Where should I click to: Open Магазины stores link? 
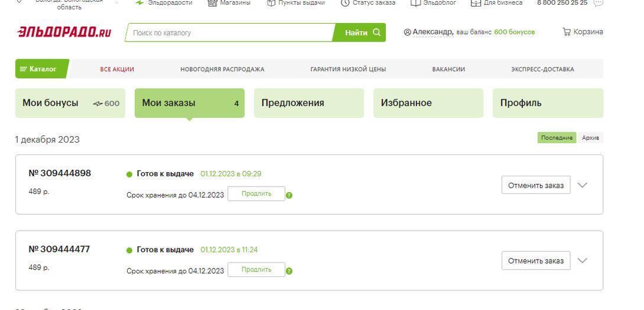pos(229,2)
